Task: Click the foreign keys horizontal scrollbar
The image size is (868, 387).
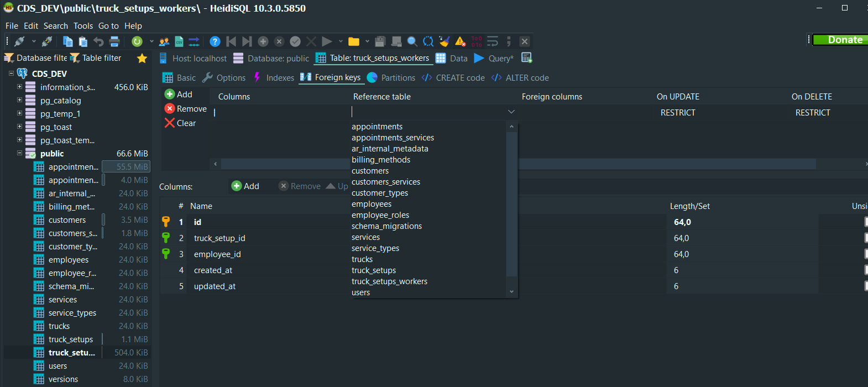Action: coord(518,164)
